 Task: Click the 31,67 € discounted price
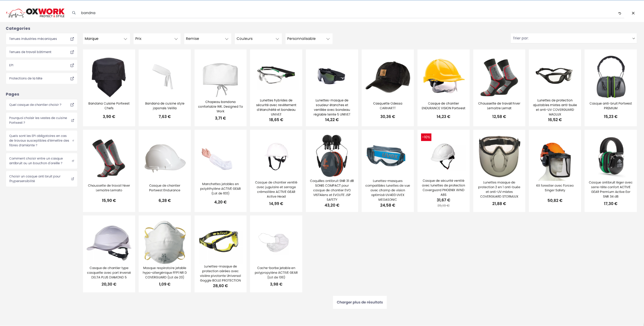[x=443, y=200]
